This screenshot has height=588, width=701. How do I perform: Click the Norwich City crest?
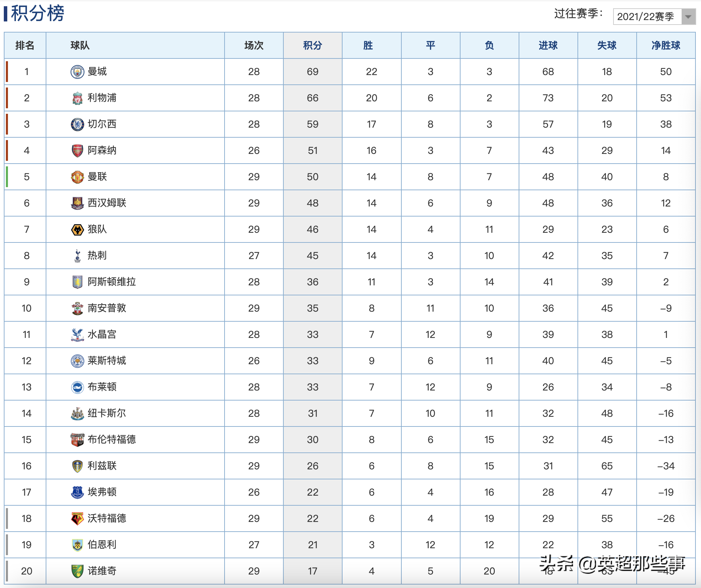pos(77,571)
